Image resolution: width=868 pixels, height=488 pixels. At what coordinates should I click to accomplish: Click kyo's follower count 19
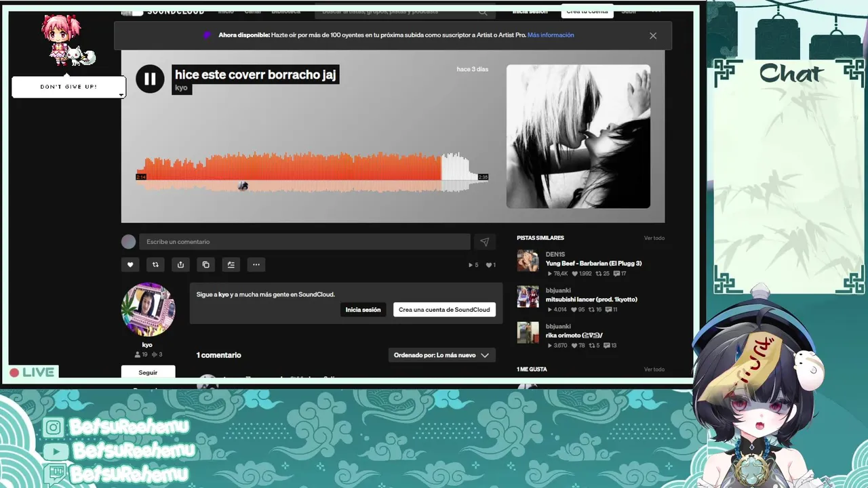click(x=141, y=354)
